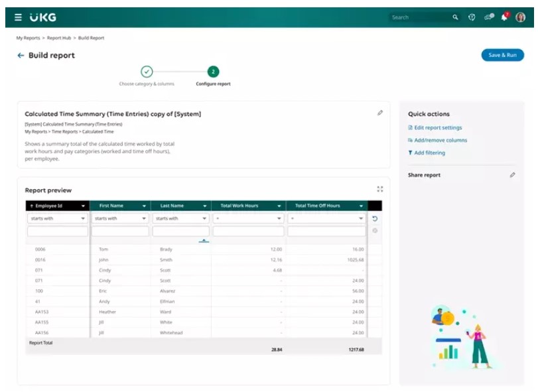Screen dimensions: 538x392
Task: Open the chat messages icon
Action: pos(489,17)
